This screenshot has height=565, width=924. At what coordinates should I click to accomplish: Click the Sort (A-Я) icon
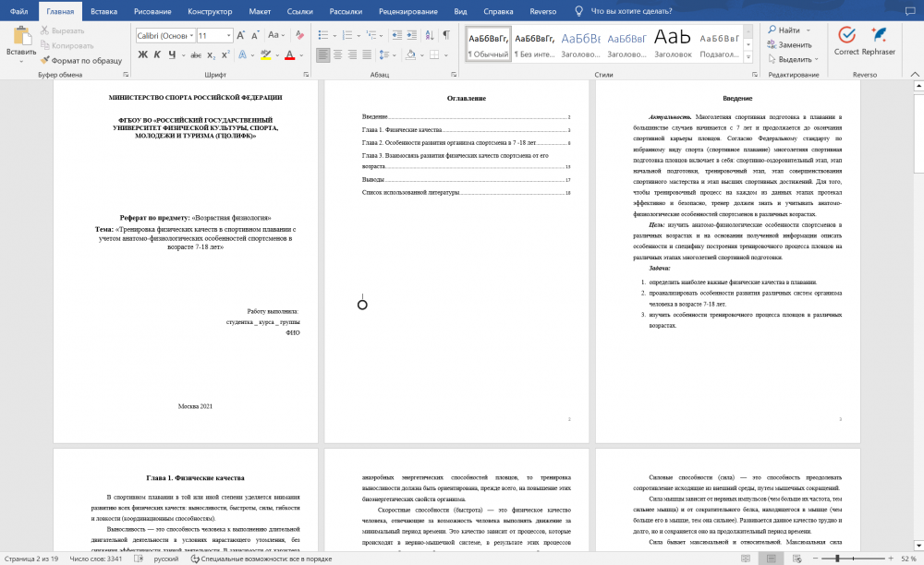coord(430,35)
